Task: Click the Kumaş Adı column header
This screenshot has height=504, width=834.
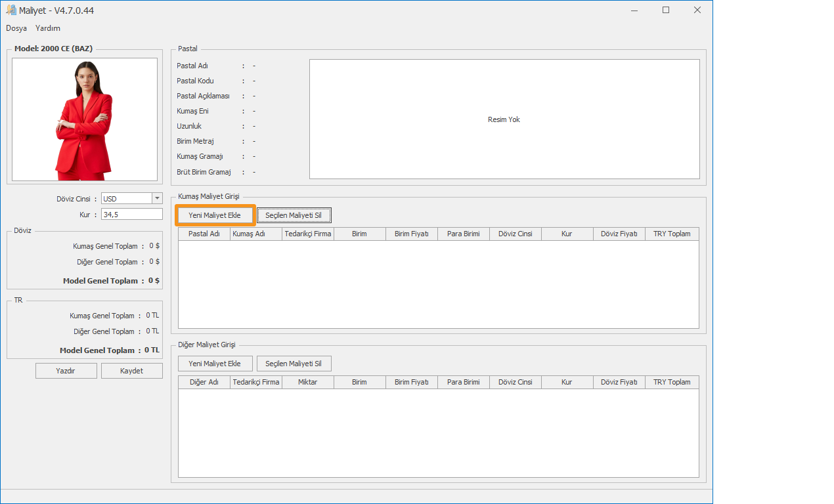Action: tap(255, 234)
